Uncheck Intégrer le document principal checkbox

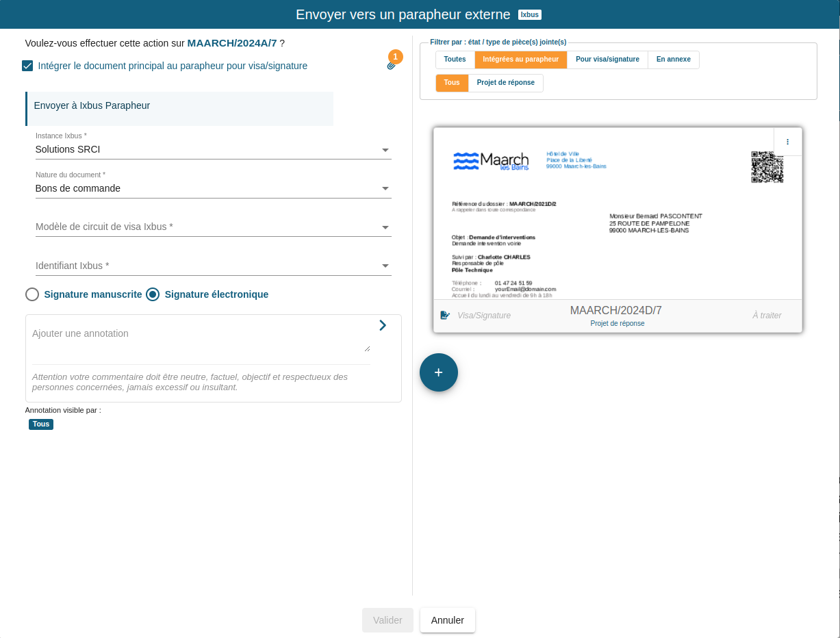click(27, 66)
